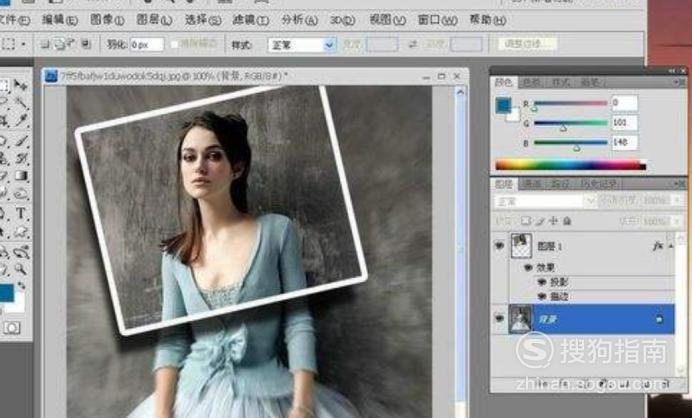Toggle lock transparent pixels button
Image resolution: width=692 pixels, height=418 pixels.
click(526, 221)
